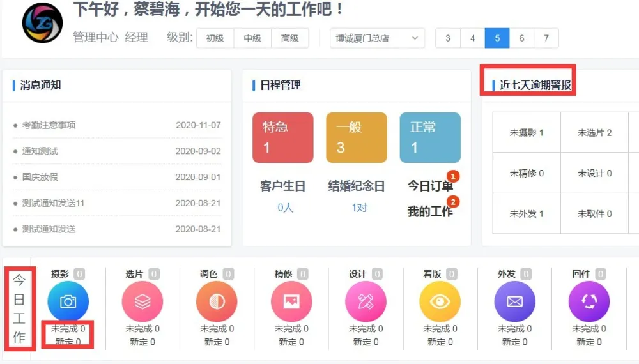Open the 设计 pencil-ruler icon

(x=366, y=301)
